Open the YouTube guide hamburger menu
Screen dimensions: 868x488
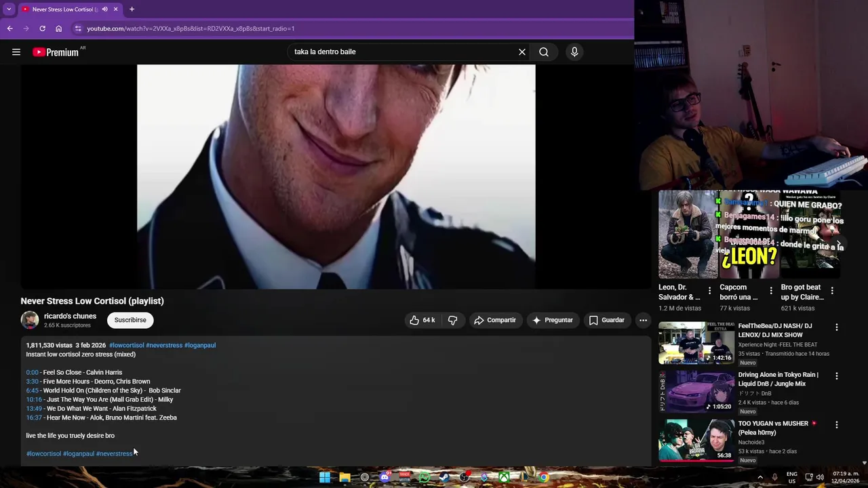pyautogui.click(x=16, y=52)
